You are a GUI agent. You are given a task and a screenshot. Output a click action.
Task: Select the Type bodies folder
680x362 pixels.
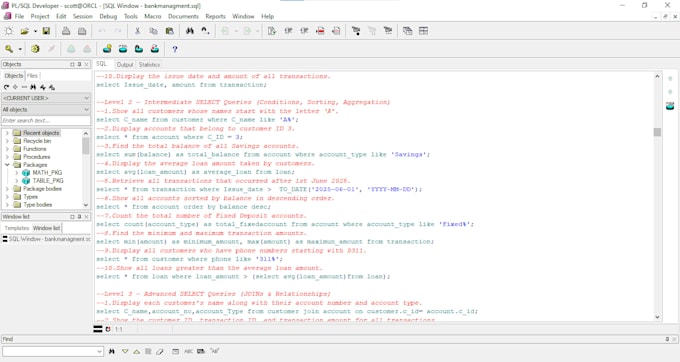(37, 205)
